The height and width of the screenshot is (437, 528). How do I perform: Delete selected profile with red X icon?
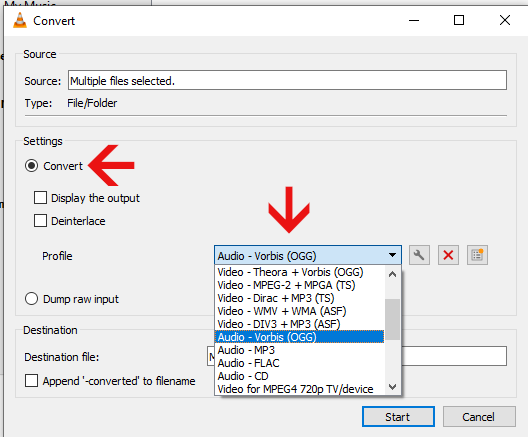pos(448,255)
